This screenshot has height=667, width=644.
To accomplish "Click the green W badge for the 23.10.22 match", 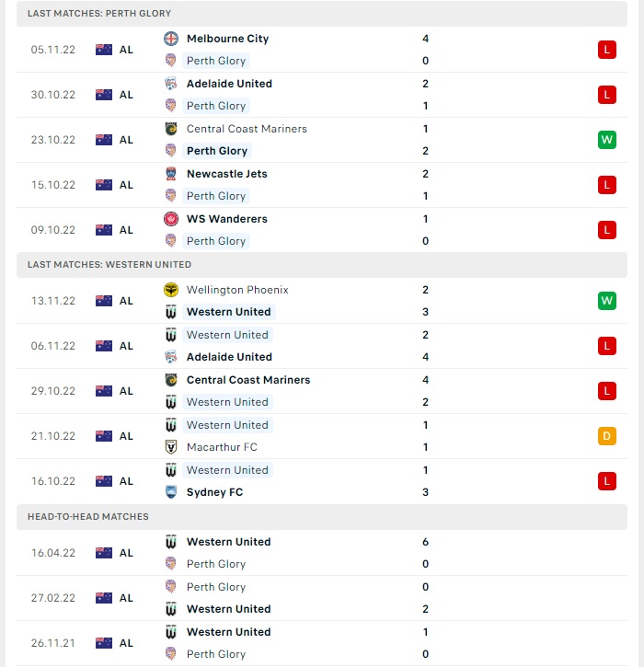I will pyautogui.click(x=607, y=140).
